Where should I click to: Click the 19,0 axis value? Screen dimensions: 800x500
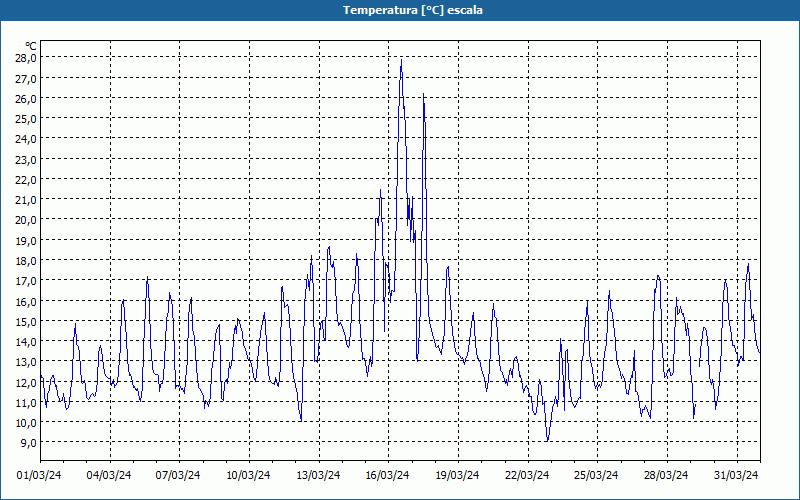pos(26,240)
